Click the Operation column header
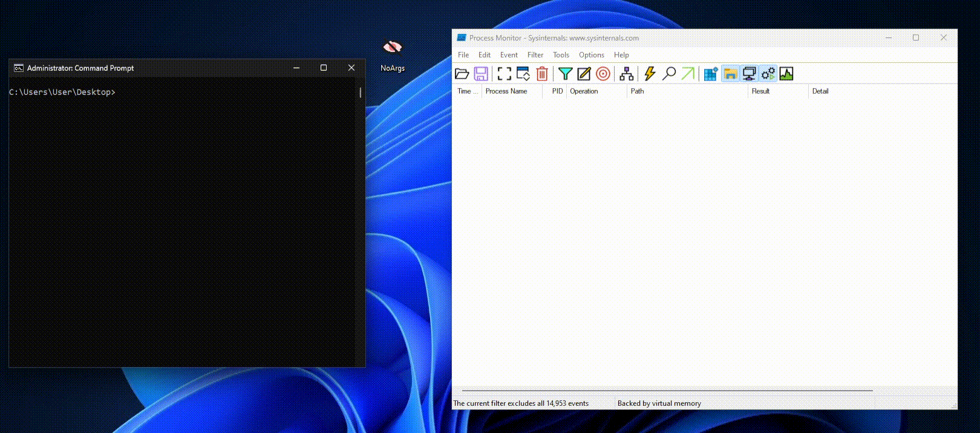Viewport: 980px width, 433px height. click(x=596, y=91)
